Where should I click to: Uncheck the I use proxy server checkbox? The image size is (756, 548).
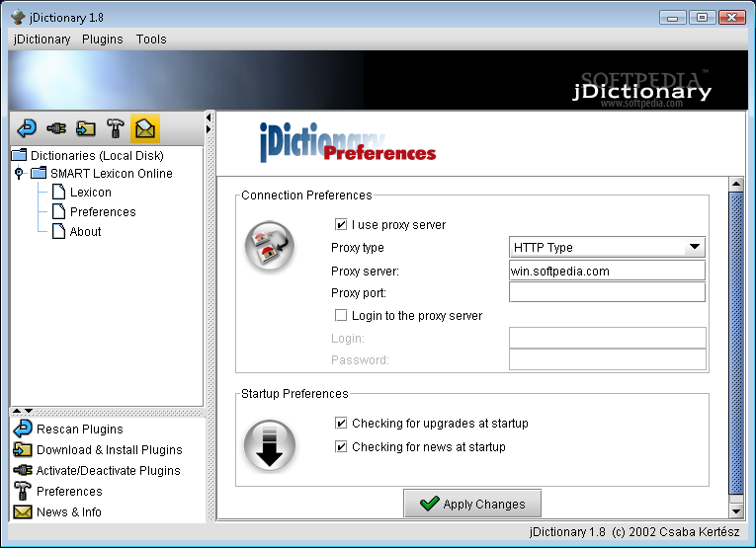pyautogui.click(x=340, y=224)
